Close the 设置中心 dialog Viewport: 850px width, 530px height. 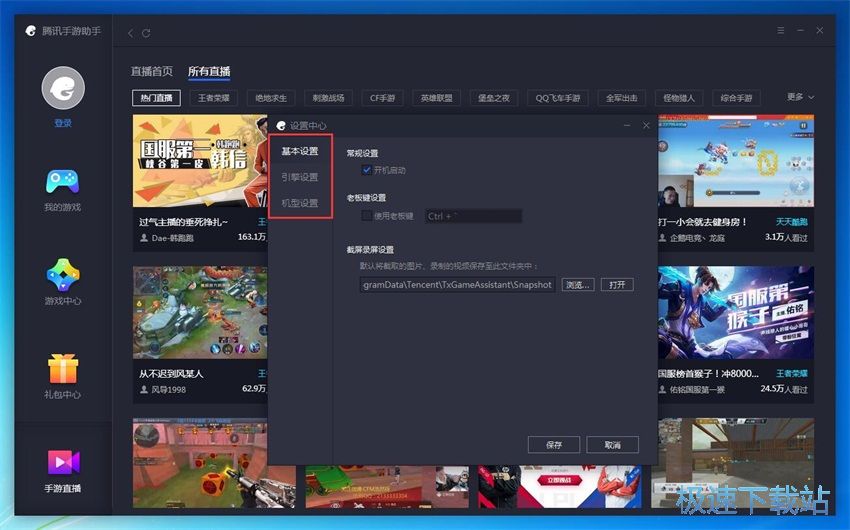point(646,125)
